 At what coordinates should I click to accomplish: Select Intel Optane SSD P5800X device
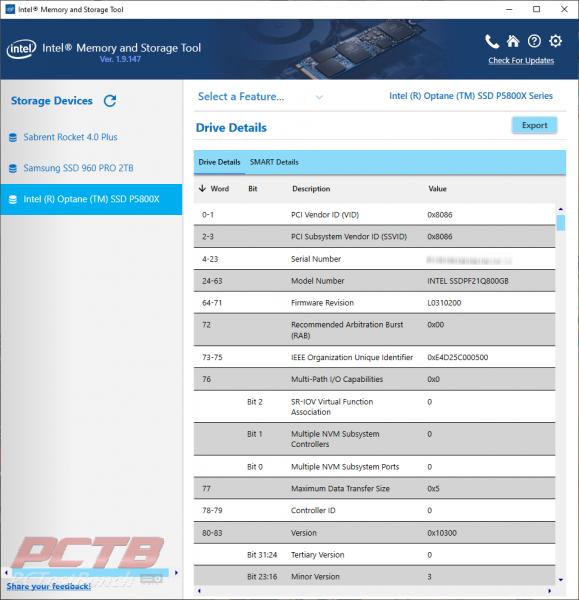pyautogui.click(x=91, y=199)
